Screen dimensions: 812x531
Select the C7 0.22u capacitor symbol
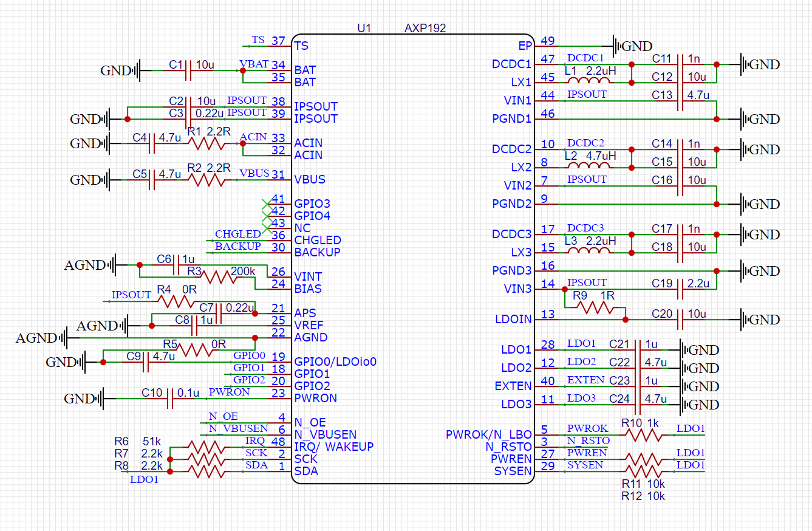coord(218,313)
